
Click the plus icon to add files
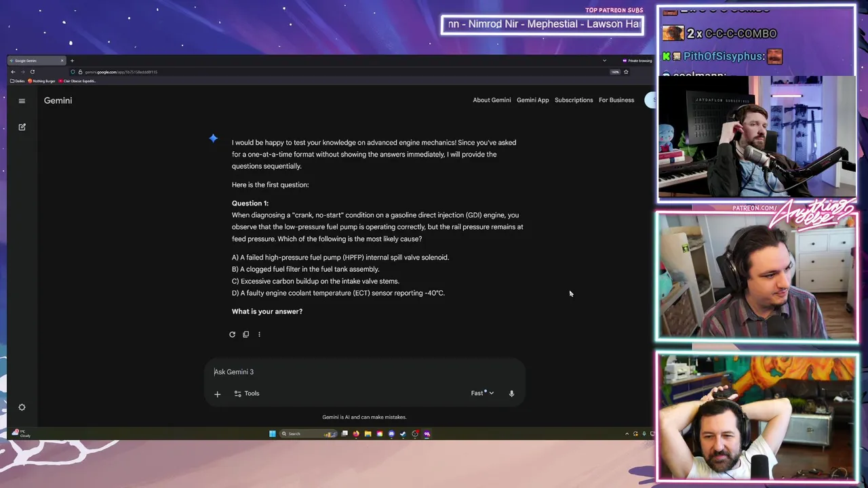click(217, 394)
